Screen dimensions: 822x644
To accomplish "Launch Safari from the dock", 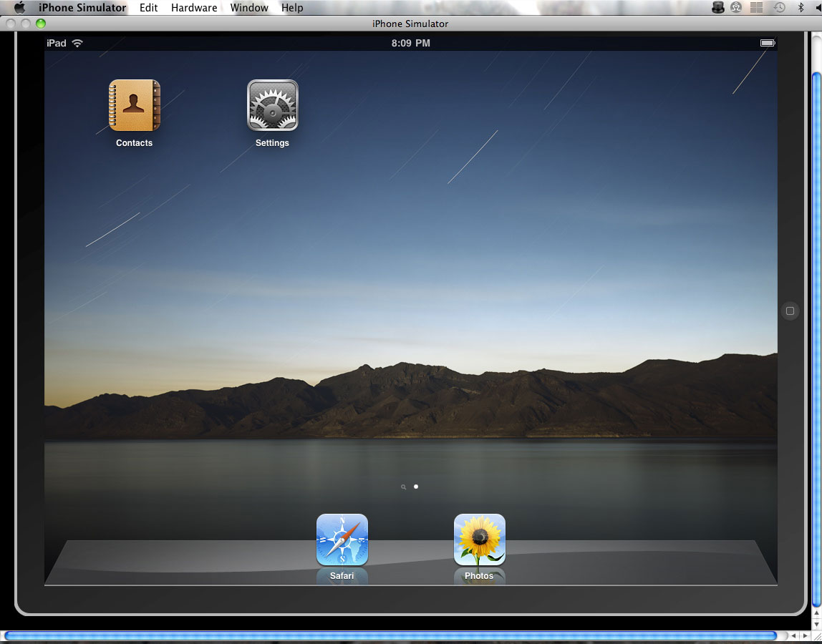I will [342, 540].
